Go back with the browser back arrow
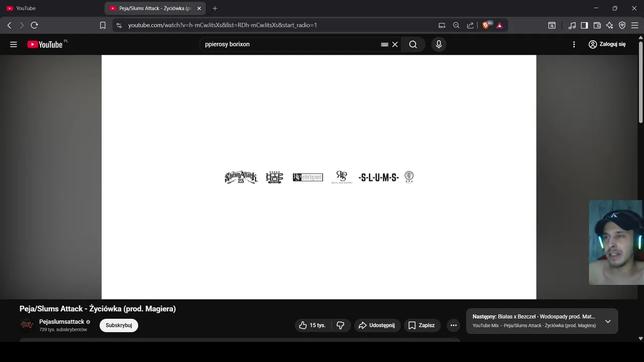 tap(9, 25)
